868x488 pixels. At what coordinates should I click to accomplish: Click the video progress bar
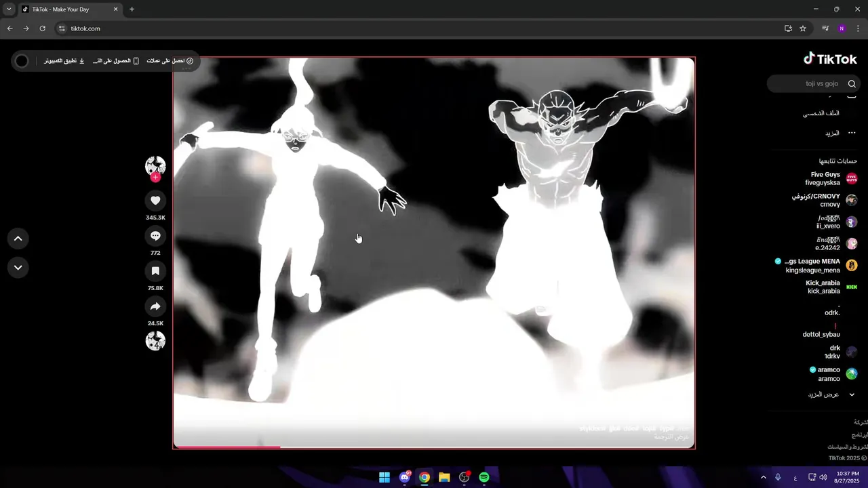click(434, 447)
